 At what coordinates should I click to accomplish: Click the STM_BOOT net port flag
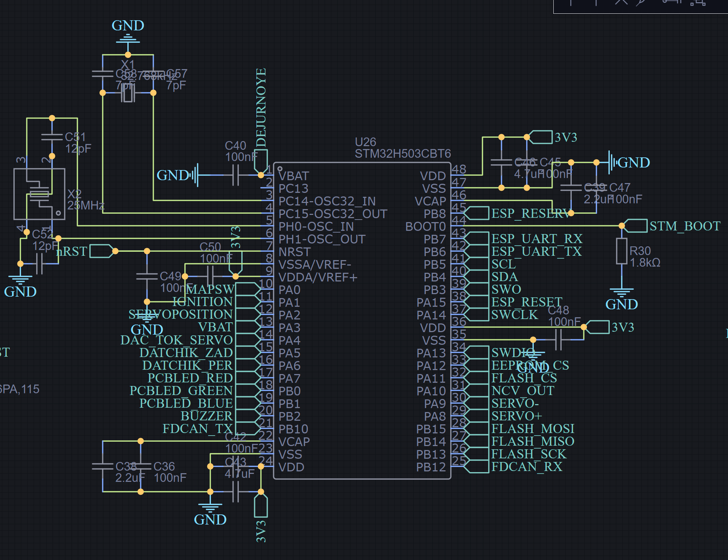(x=636, y=226)
